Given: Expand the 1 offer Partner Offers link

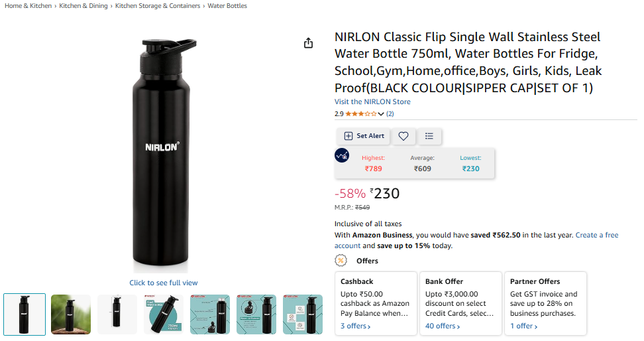Looking at the screenshot, I should click(523, 326).
